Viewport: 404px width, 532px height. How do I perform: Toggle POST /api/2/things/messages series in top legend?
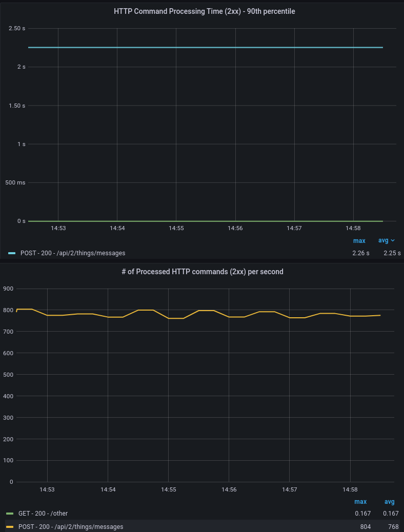click(73, 253)
